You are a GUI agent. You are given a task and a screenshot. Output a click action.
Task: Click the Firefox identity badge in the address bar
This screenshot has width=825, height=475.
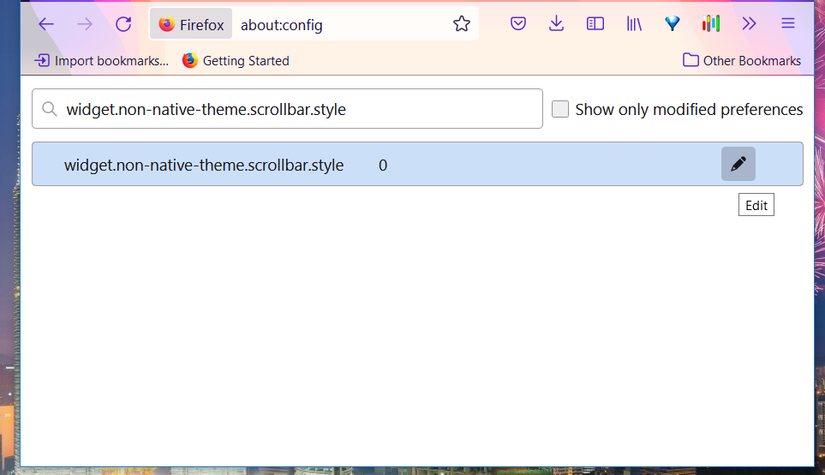click(191, 24)
